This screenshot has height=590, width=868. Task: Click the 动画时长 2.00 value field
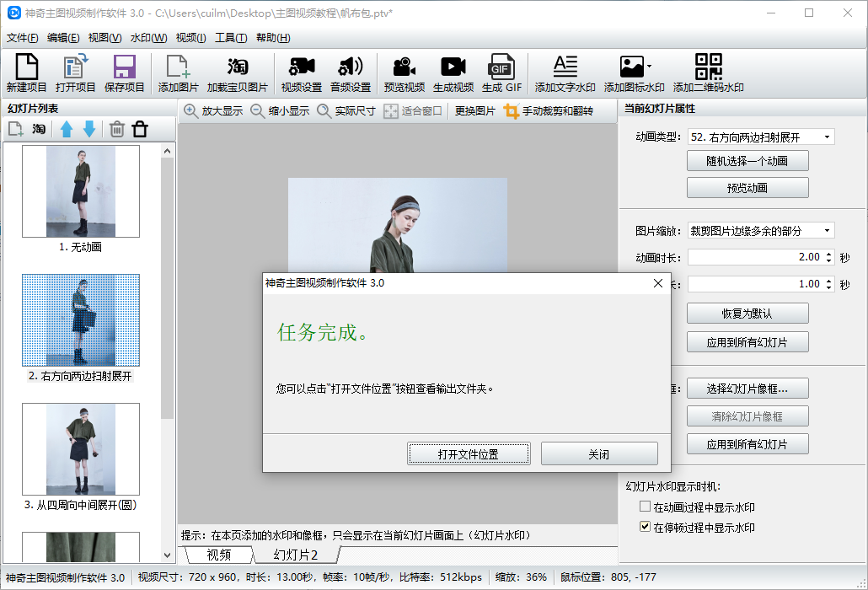[756, 257]
